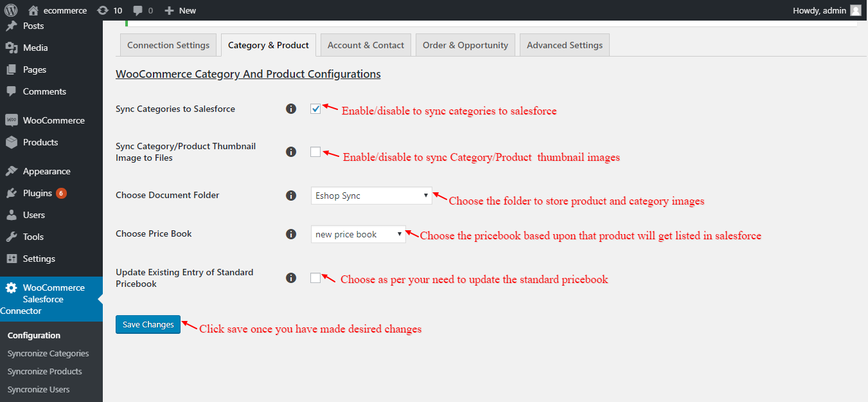The width and height of the screenshot is (868, 402).
Task: Uncheck Sync Categories to Salesforce checkbox
Action: tap(315, 109)
